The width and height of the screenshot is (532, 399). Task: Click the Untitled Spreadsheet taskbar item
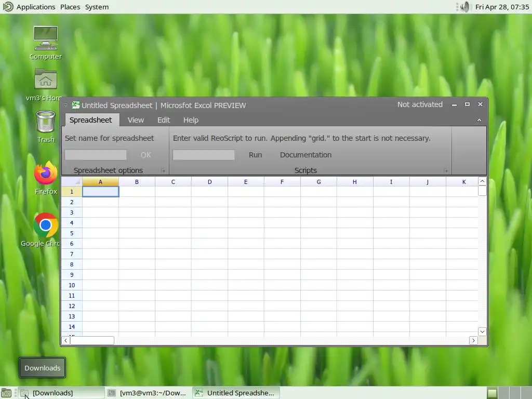click(236, 393)
